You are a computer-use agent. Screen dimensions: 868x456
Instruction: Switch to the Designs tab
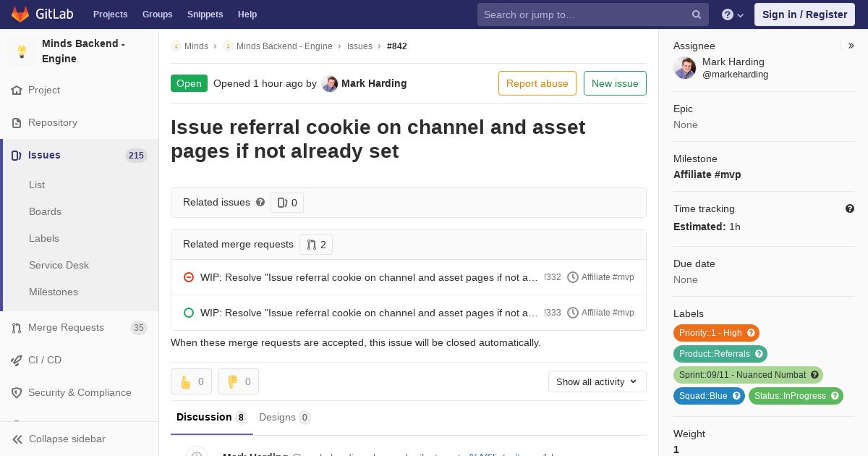click(285, 418)
